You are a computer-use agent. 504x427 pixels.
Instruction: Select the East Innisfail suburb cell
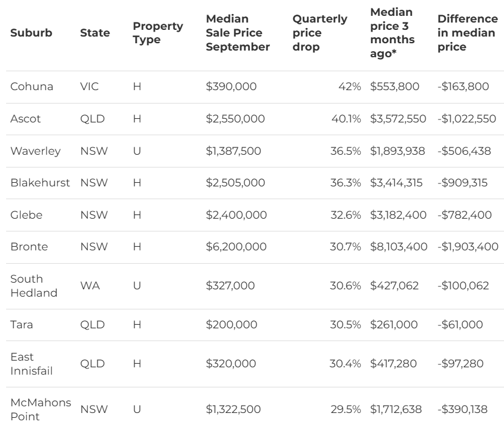[32, 363]
